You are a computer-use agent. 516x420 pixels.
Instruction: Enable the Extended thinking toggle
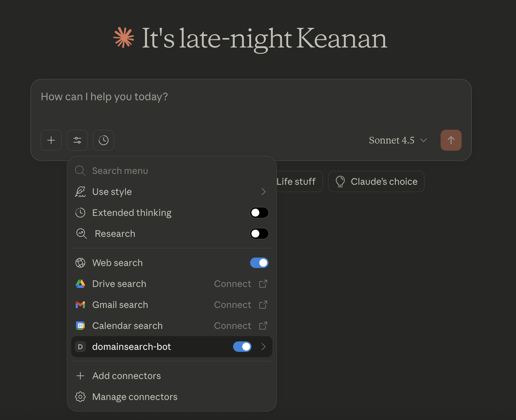[259, 213]
